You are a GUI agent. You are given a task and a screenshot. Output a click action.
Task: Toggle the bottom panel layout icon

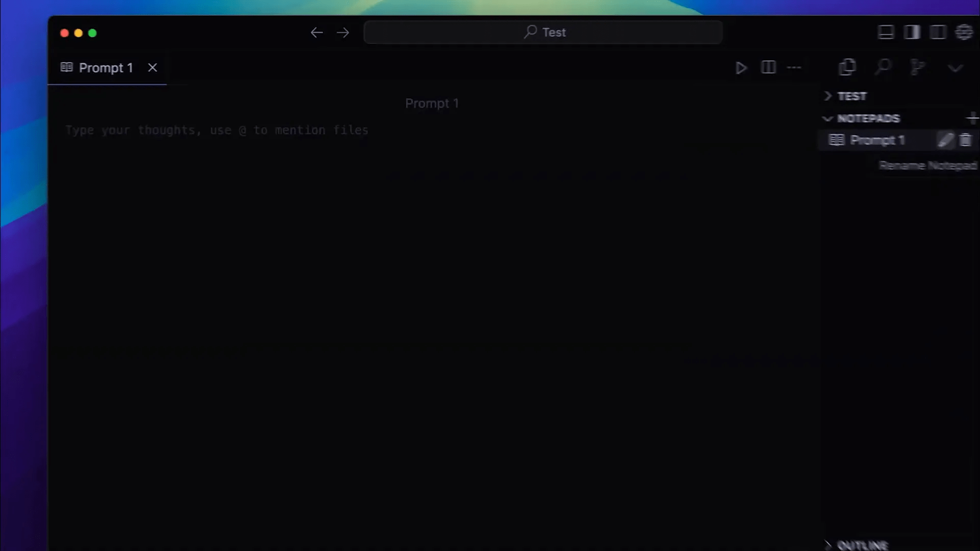click(886, 32)
